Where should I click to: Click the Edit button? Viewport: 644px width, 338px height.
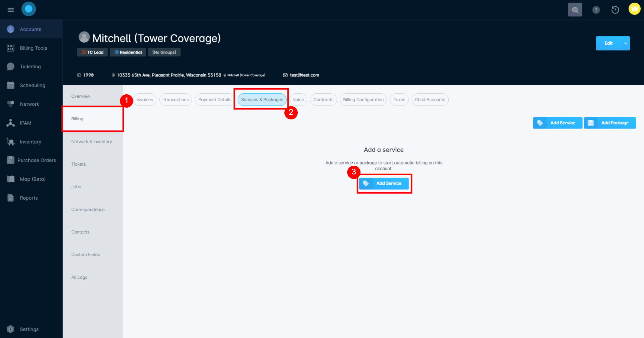[x=608, y=43]
